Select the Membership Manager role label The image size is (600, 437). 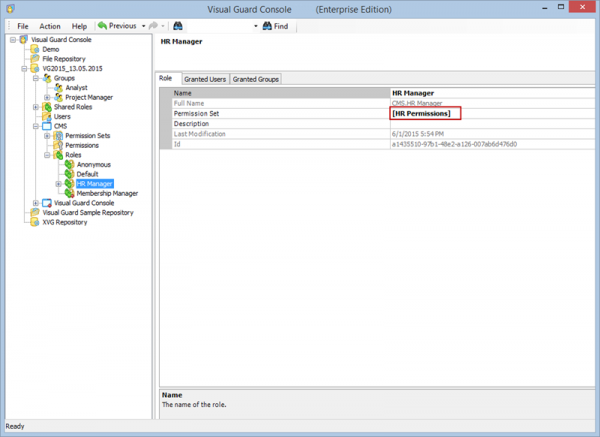[x=107, y=193]
